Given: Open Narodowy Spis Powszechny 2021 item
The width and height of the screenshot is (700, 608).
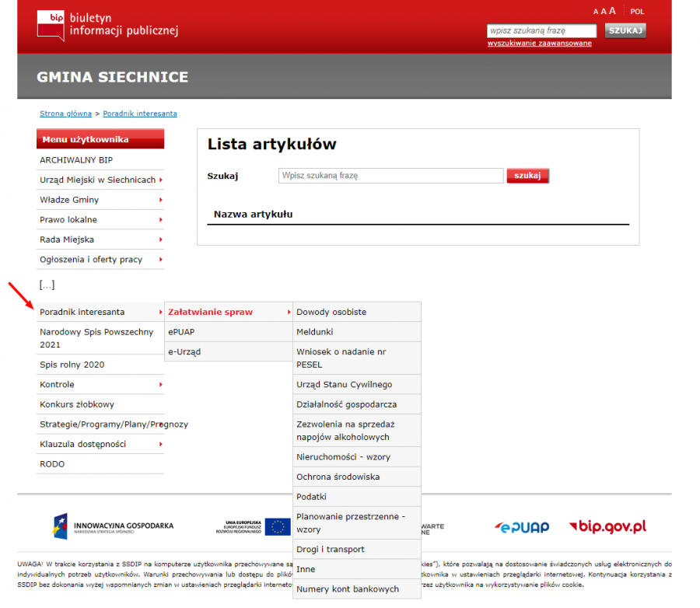Looking at the screenshot, I should (x=100, y=338).
